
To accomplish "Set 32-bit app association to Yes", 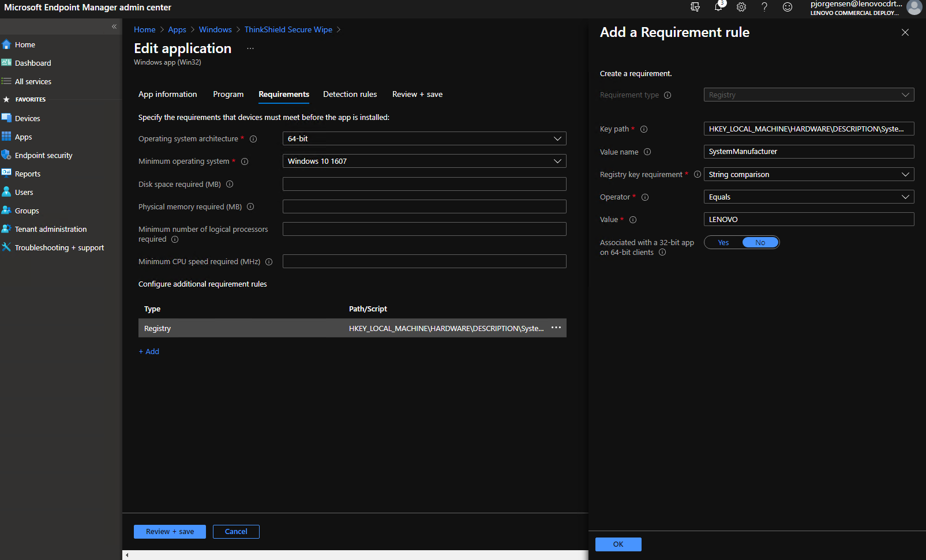I will (x=723, y=243).
